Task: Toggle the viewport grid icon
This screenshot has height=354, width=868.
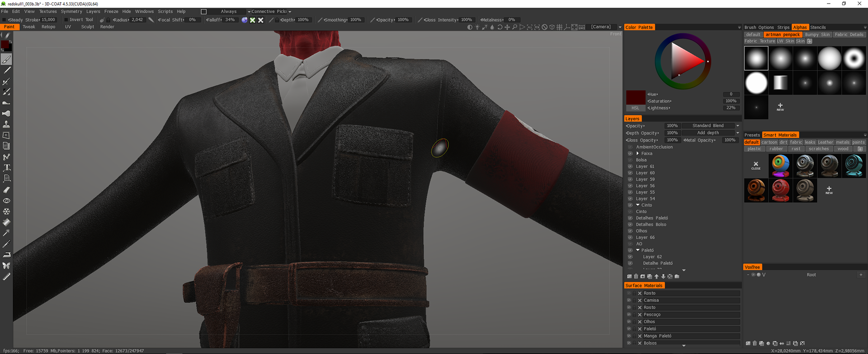Action: (559, 27)
